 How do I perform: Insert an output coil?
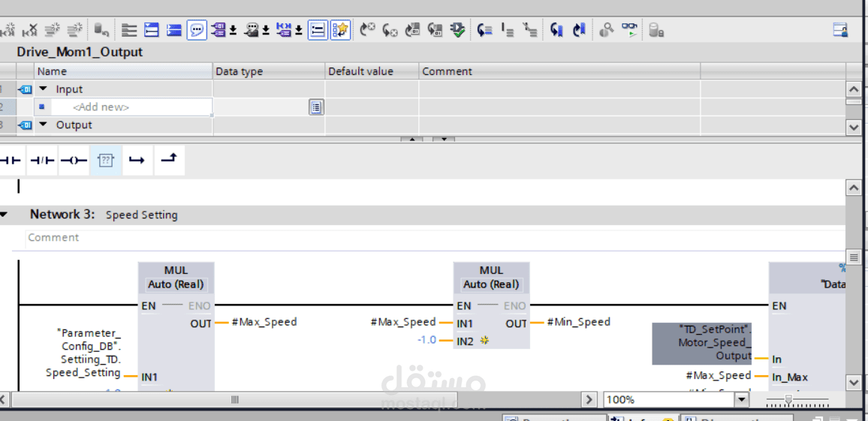click(x=74, y=161)
